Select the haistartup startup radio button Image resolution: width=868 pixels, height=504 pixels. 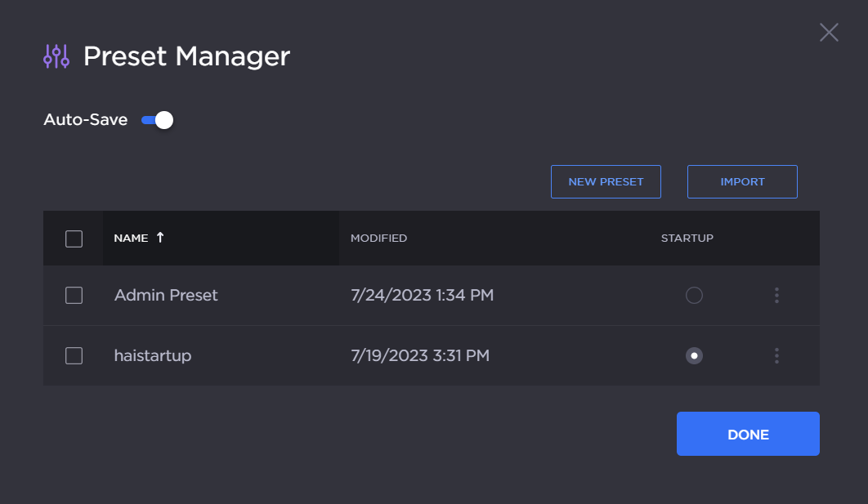click(x=694, y=355)
